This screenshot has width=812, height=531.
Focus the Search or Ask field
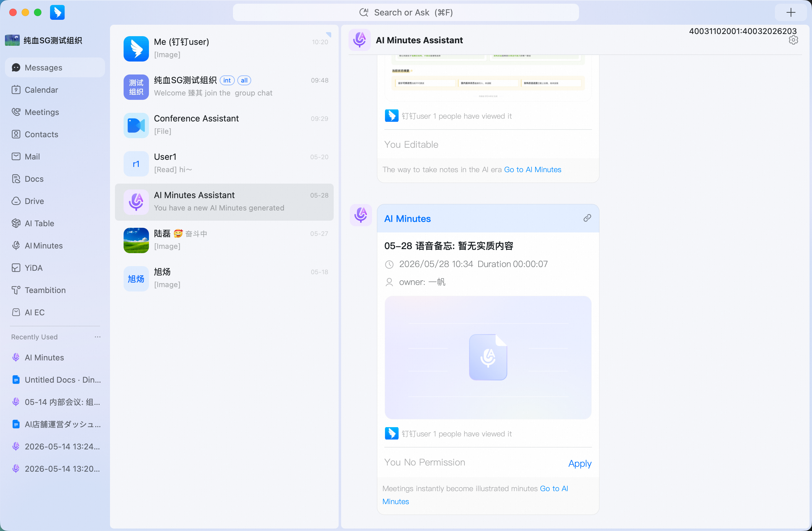click(x=406, y=13)
